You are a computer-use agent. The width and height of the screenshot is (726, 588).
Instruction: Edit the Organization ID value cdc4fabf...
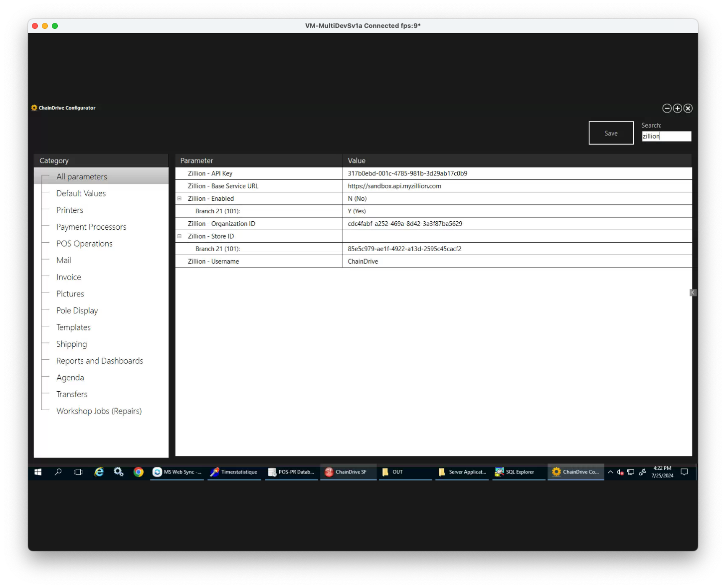[518, 224]
